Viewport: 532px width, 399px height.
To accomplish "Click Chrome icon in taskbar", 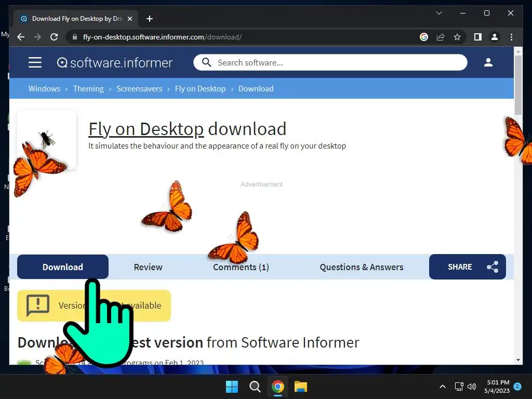I will (277, 387).
